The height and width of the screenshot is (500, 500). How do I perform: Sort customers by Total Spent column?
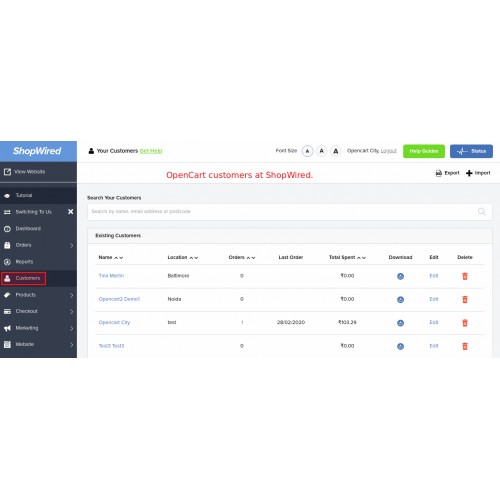pyautogui.click(x=347, y=257)
